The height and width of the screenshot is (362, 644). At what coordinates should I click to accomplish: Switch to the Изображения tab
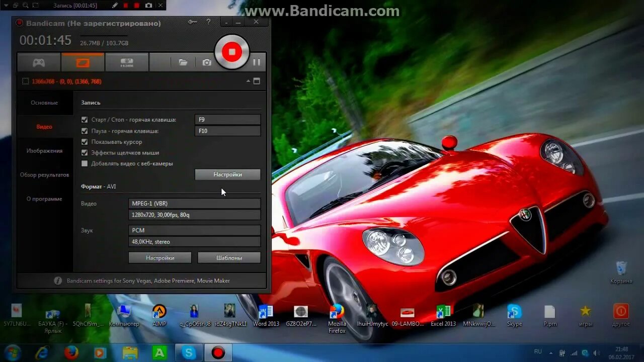45,150
